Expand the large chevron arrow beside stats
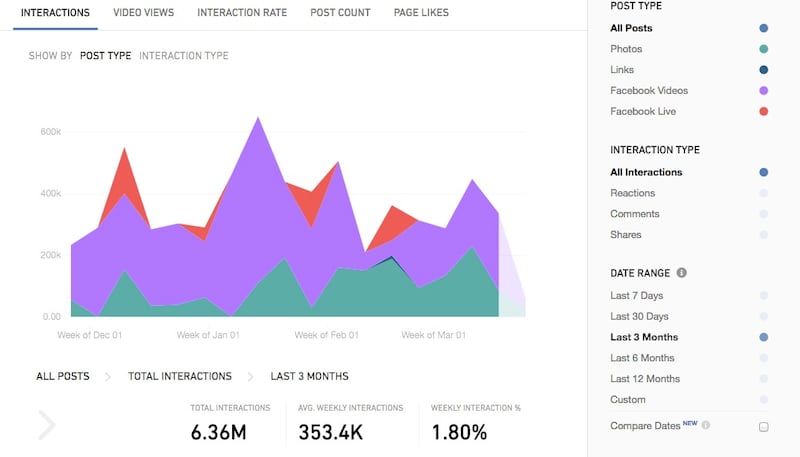The image size is (800, 457). (46, 424)
